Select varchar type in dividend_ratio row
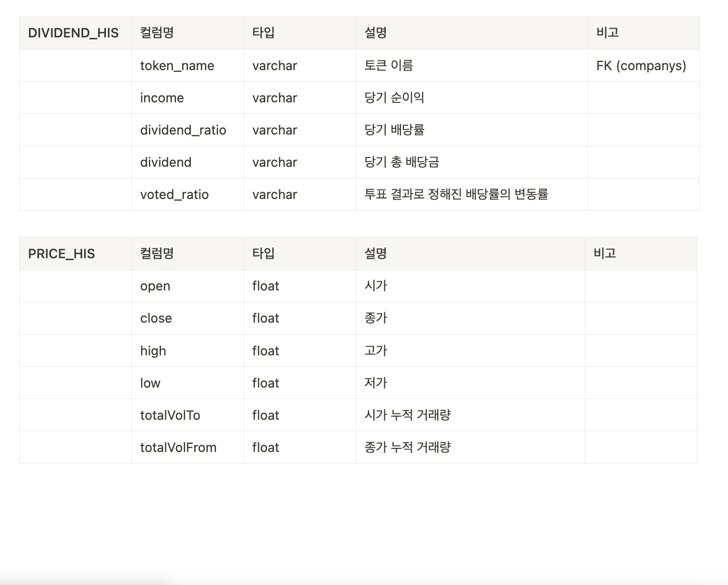 tap(300, 130)
